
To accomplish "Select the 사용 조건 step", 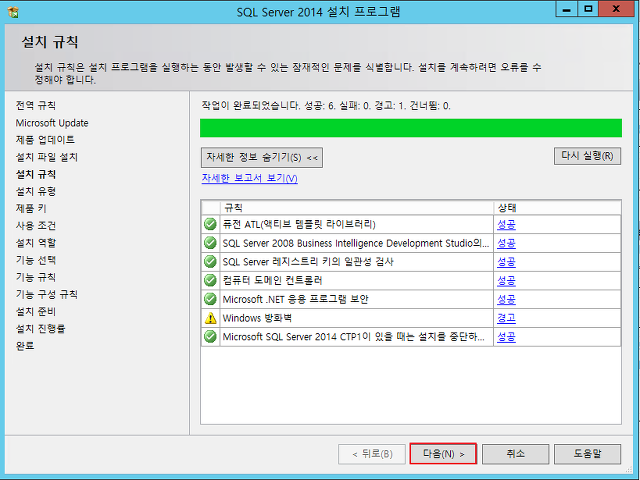I will click(x=36, y=226).
